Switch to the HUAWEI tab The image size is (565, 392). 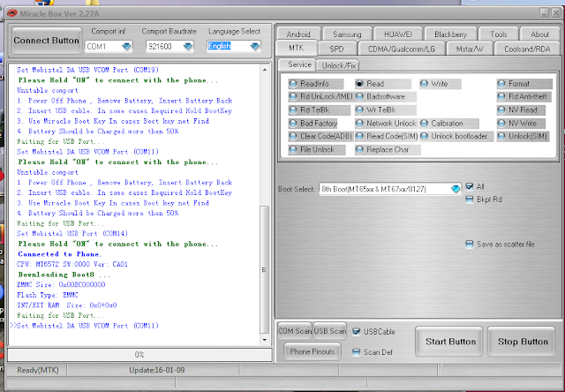pos(398,34)
